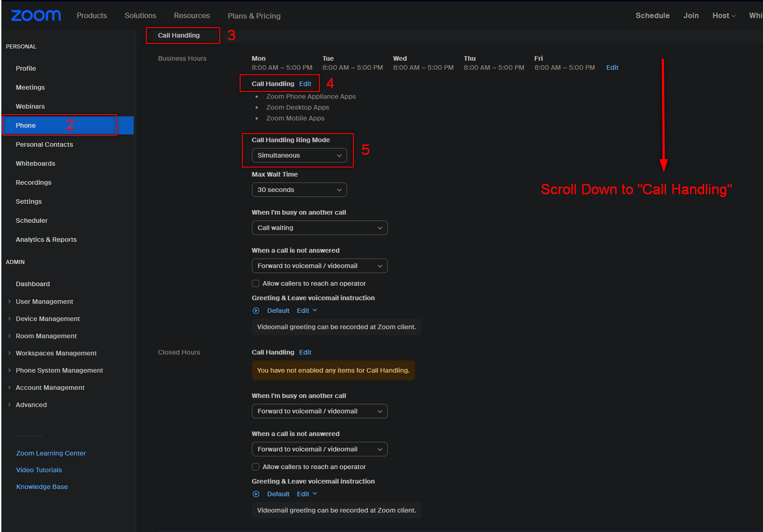763x532 pixels.
Task: Open the Video Tutorials link
Action: click(x=39, y=470)
